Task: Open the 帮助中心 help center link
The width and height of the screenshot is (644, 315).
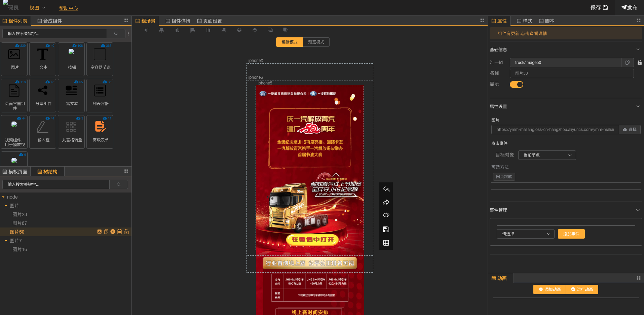Action: pyautogui.click(x=69, y=8)
